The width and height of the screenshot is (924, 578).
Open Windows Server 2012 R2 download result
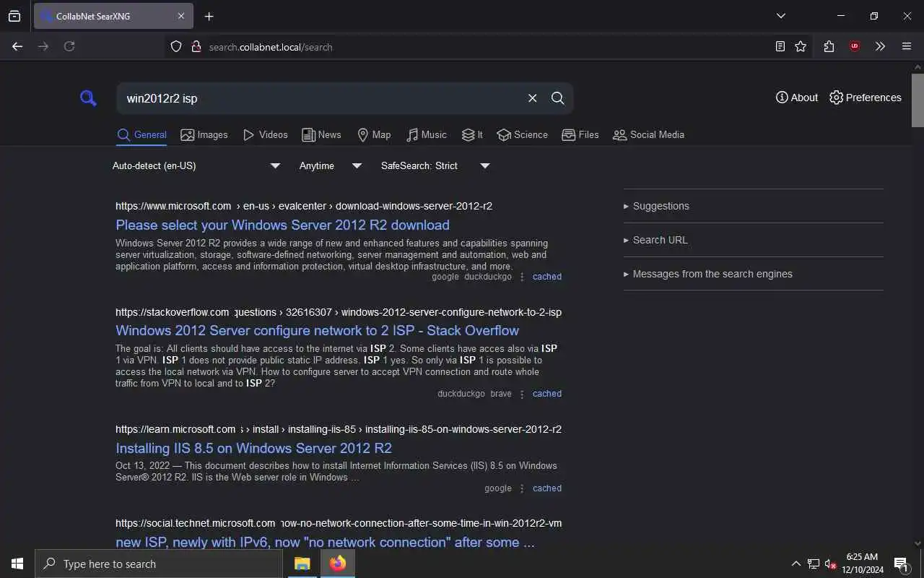282,225
